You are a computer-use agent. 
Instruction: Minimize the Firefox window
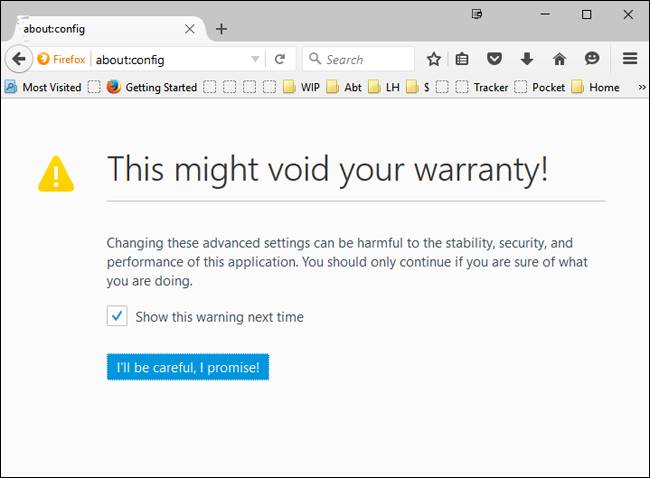(545, 14)
